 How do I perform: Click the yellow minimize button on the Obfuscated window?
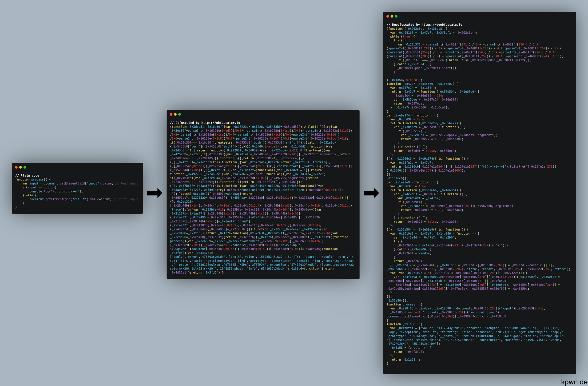175,114
